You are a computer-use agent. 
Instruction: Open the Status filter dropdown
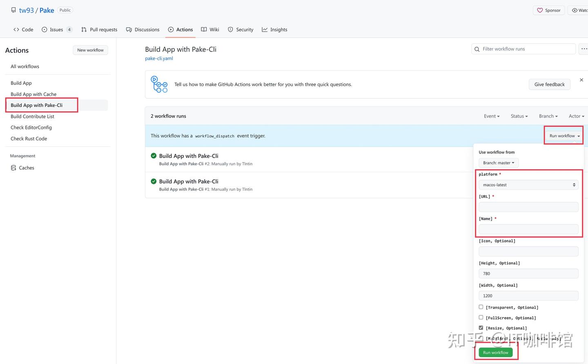tap(519, 116)
